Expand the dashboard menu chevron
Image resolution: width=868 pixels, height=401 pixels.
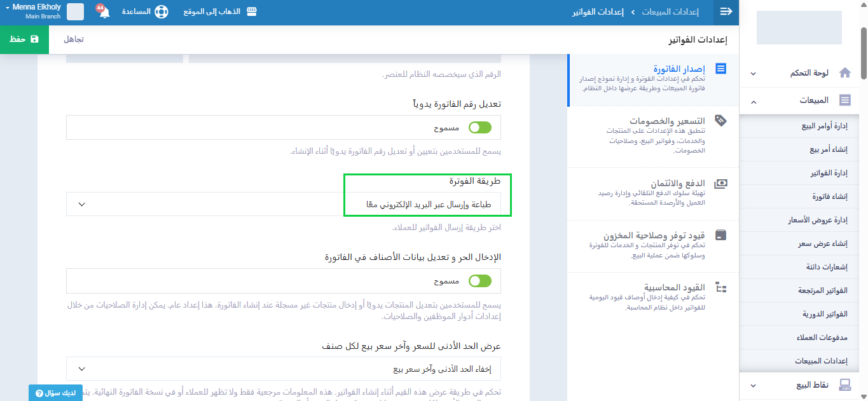tap(754, 74)
